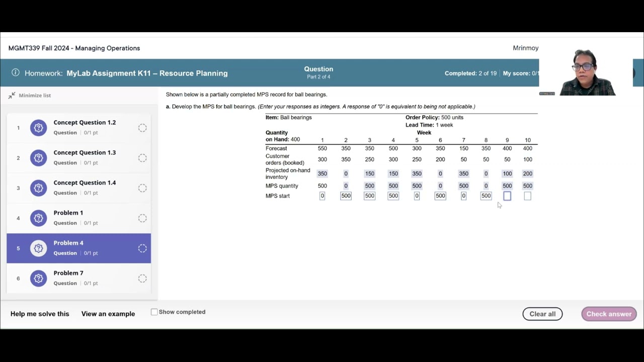The width and height of the screenshot is (644, 362).
Task: Click the Minimize list collapse icon
Action: pyautogui.click(x=12, y=95)
